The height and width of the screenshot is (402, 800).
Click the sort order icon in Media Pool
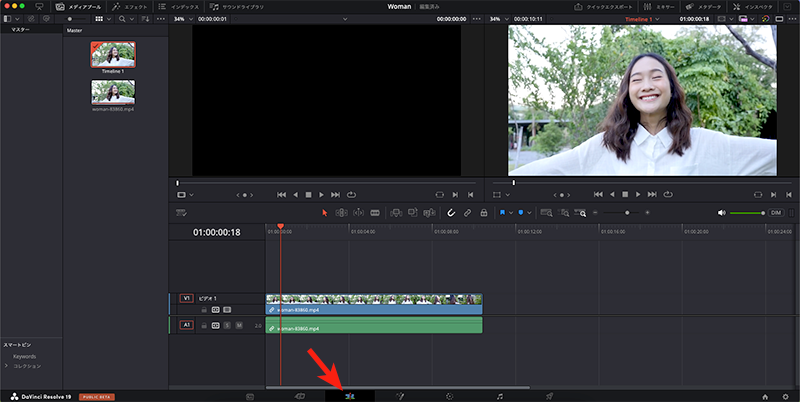[x=145, y=19]
